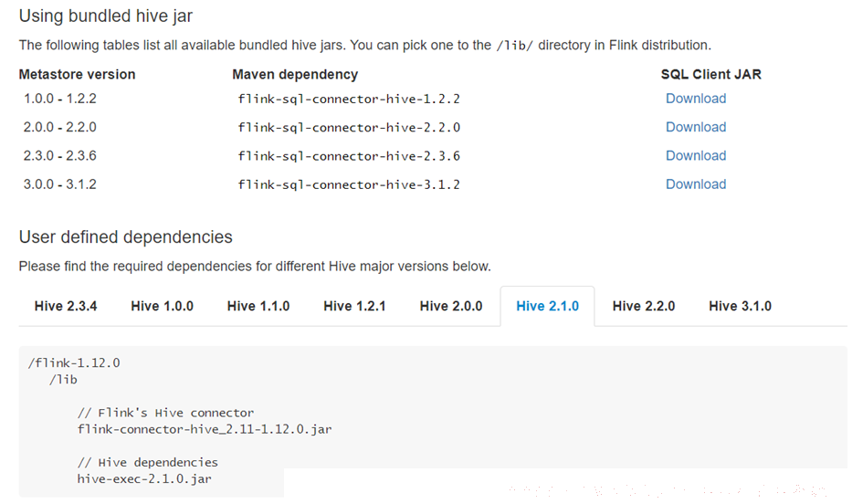Click the flink-sql-connector-hive-2.3.6 dependency text
The width and height of the screenshot is (852, 504).
point(349,156)
